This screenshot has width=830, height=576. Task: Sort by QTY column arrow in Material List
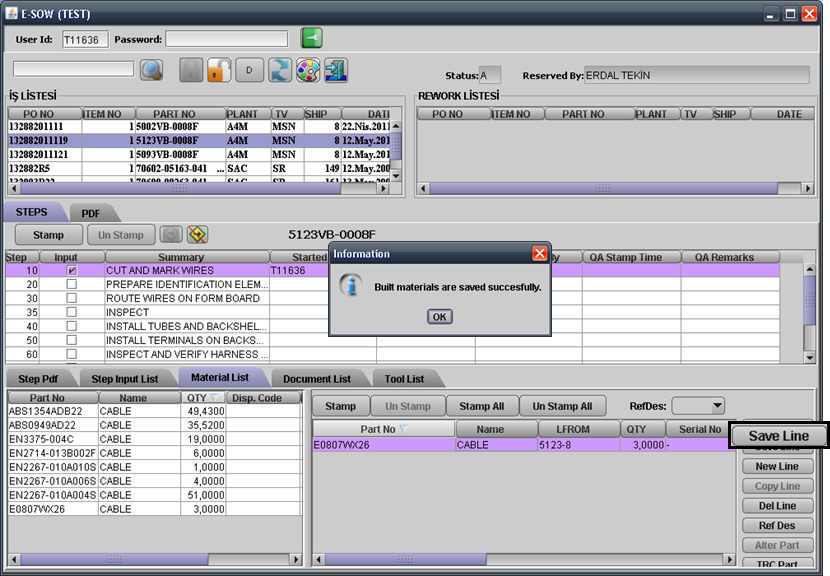[x=214, y=398]
